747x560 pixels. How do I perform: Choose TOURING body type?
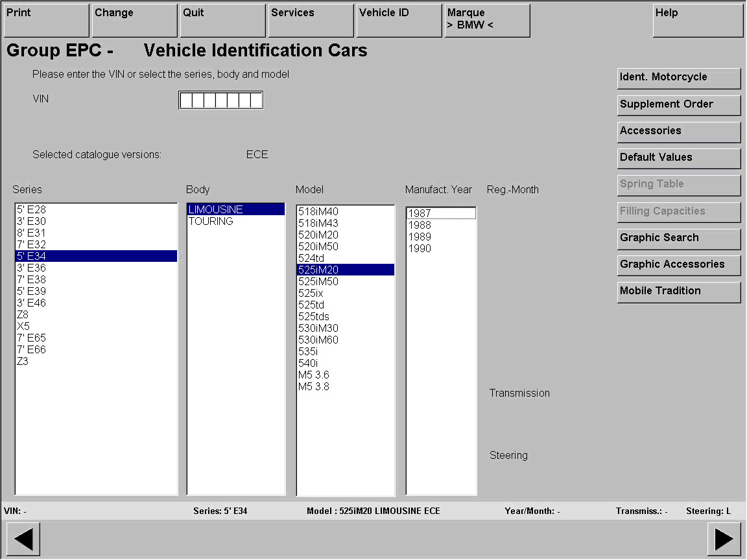point(236,221)
